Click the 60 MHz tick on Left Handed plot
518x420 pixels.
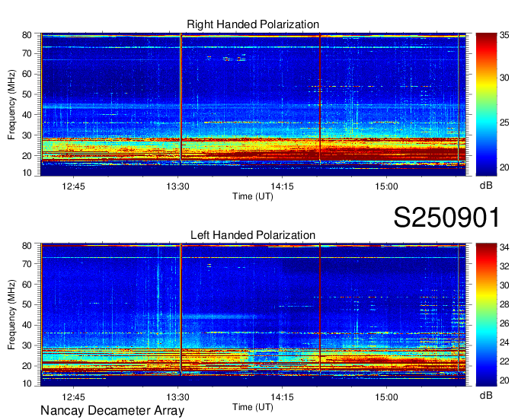[x=27, y=285]
